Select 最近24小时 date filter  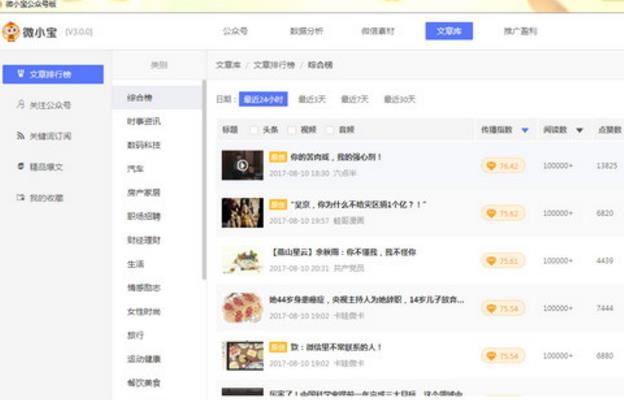(x=263, y=99)
